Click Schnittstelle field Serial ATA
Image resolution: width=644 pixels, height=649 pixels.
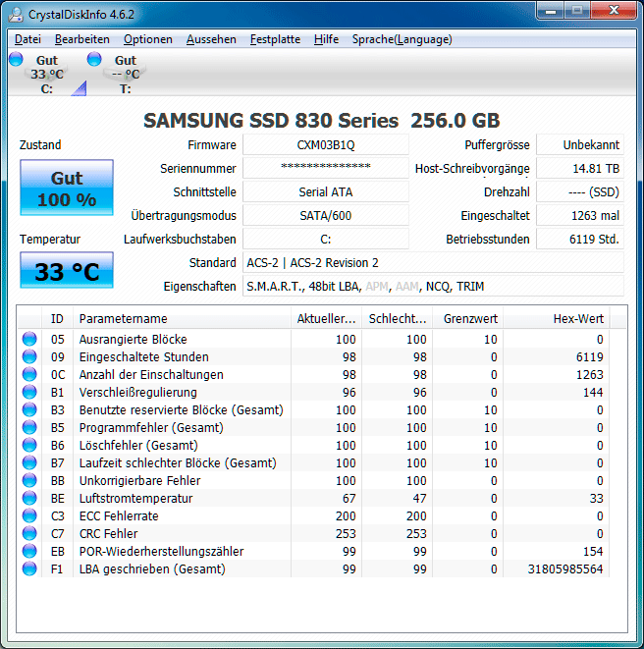326,192
